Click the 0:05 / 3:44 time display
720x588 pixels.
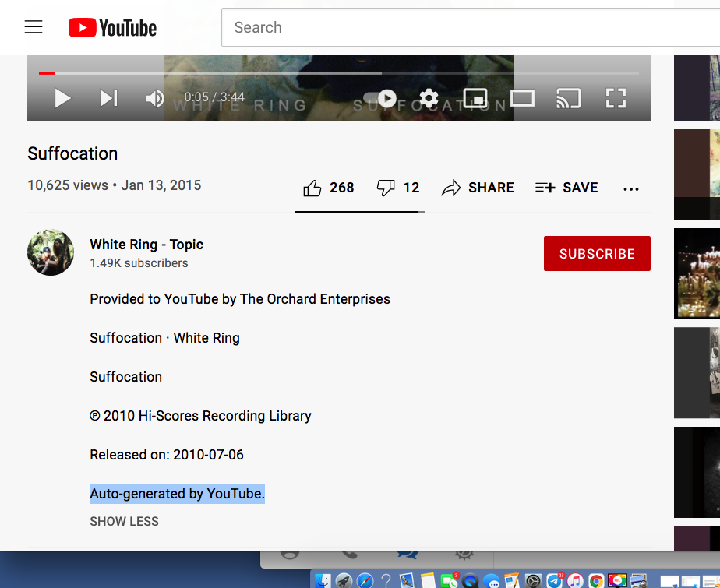(214, 97)
